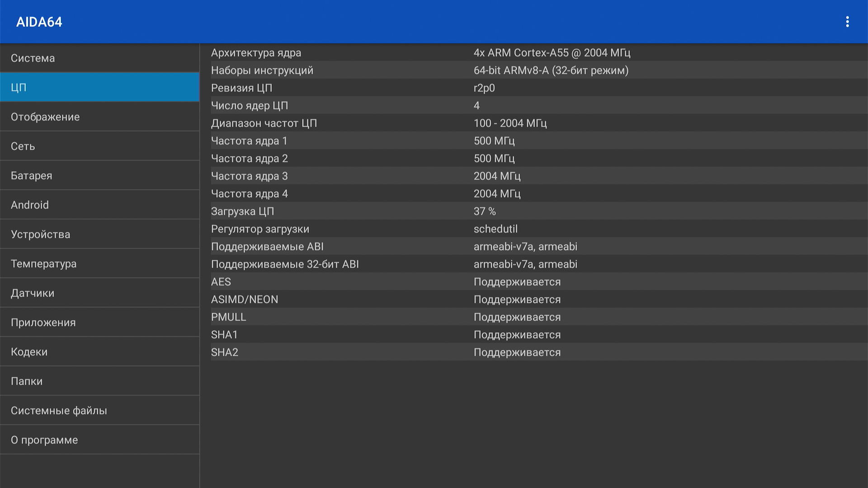
Task: Open the Системные файлы section
Action: 99,410
